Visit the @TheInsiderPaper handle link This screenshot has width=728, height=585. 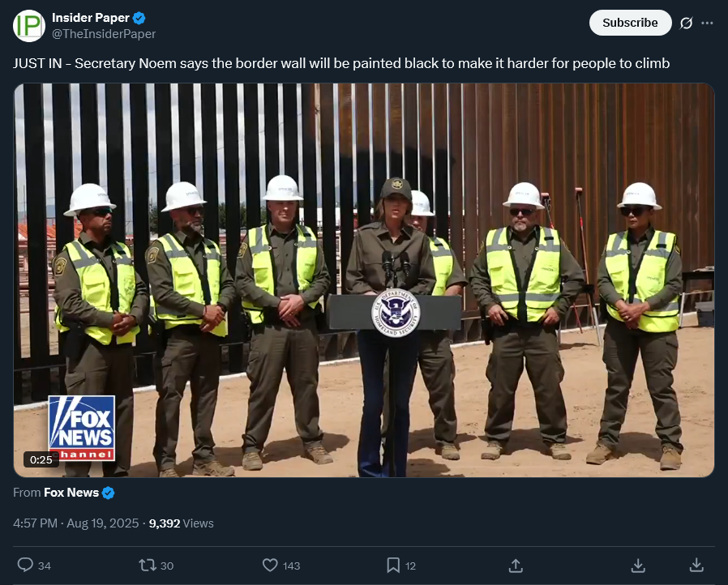point(104,34)
